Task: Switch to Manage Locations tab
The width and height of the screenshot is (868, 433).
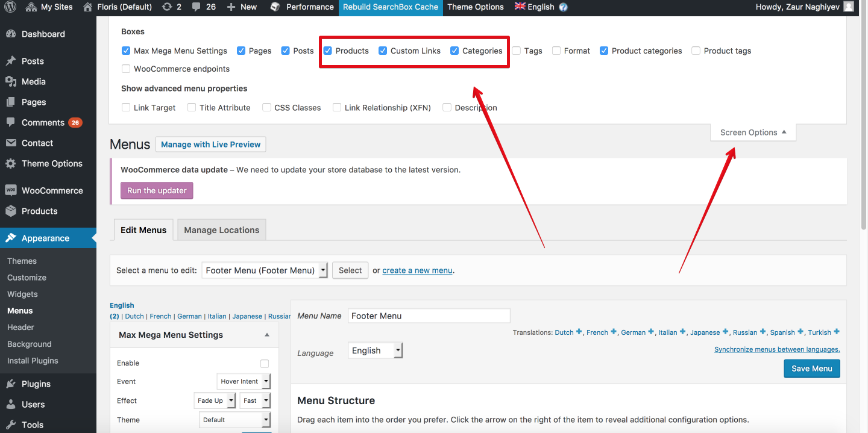Action: [222, 230]
